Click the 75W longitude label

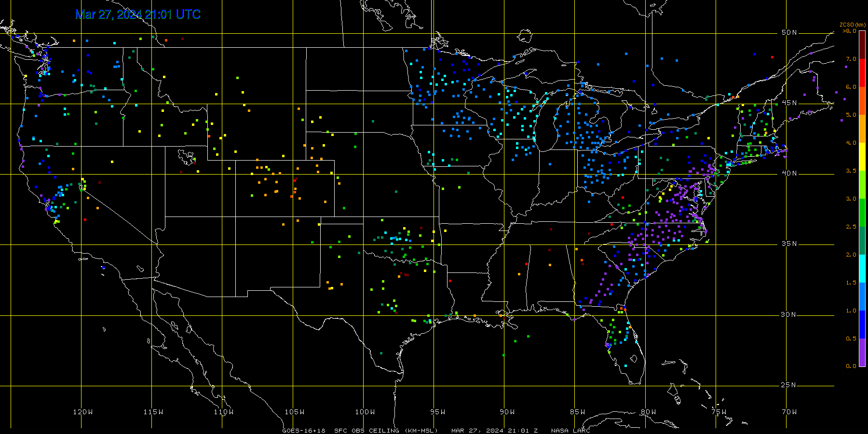coord(719,412)
